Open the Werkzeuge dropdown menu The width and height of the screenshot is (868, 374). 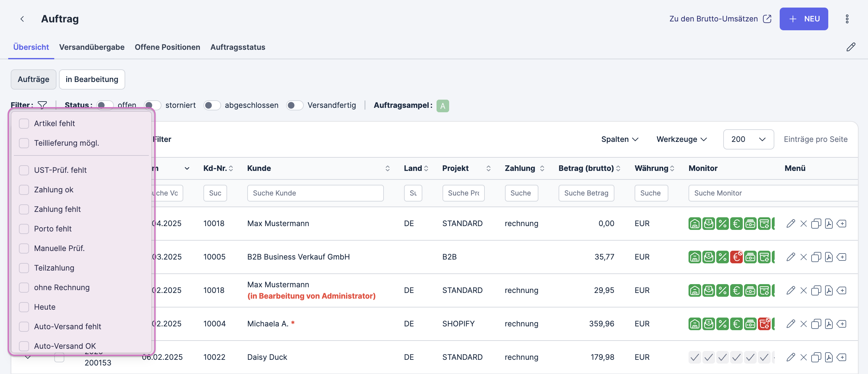[x=681, y=139]
